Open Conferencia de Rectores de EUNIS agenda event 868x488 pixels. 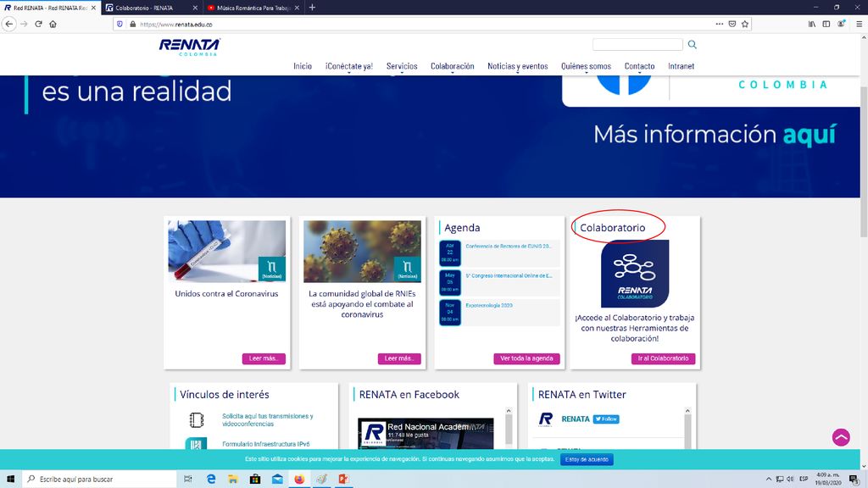pyautogui.click(x=509, y=247)
